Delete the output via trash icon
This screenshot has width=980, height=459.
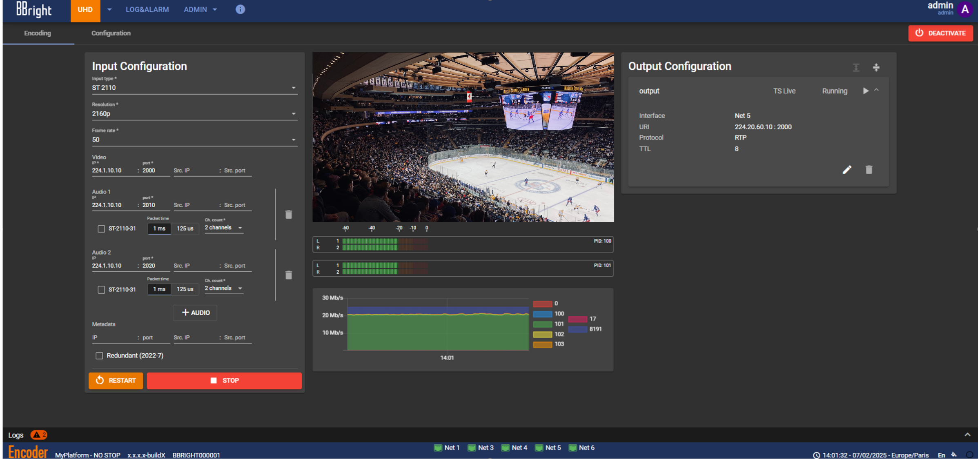869,170
